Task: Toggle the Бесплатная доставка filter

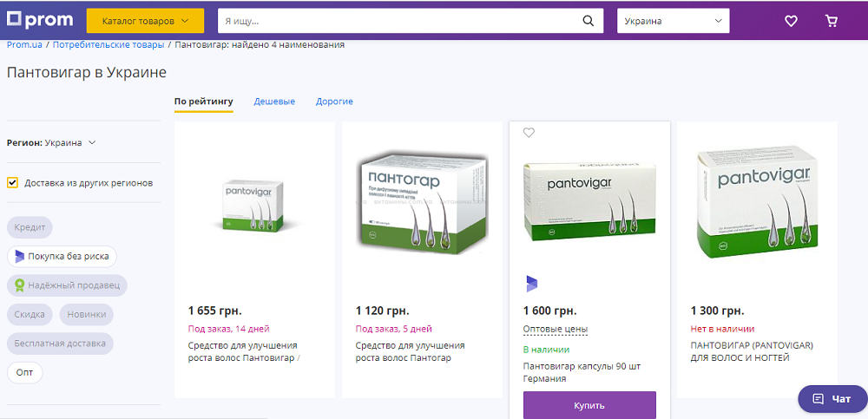Action: click(x=61, y=344)
